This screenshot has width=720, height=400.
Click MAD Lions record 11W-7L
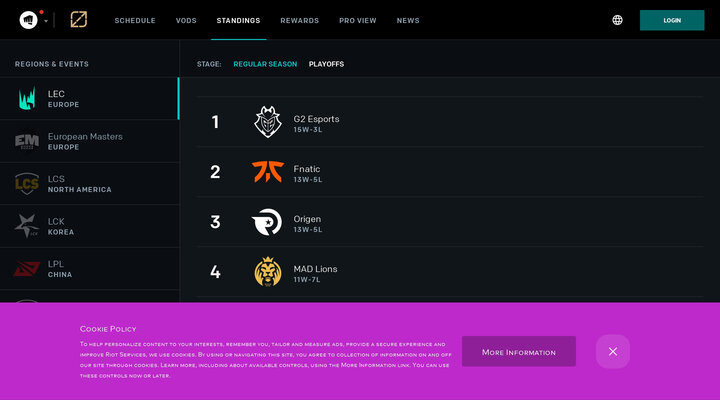[x=307, y=280]
